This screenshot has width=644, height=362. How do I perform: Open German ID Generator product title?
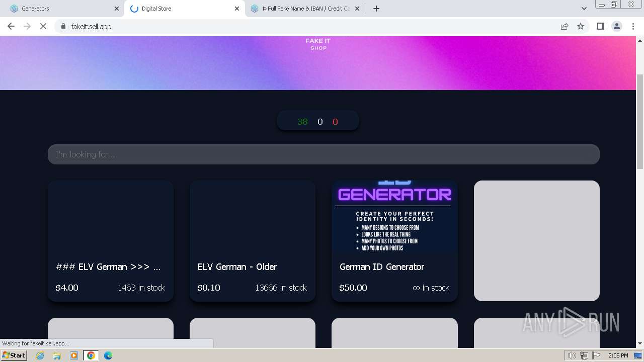(382, 267)
